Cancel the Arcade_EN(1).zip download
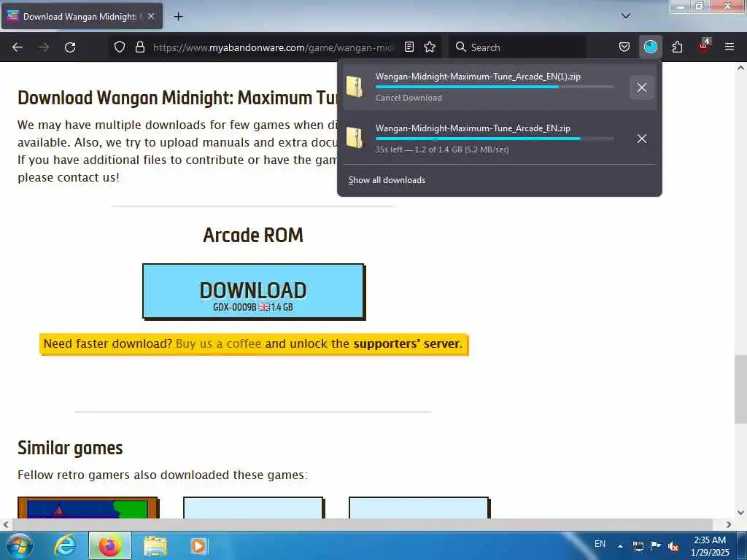 click(642, 87)
